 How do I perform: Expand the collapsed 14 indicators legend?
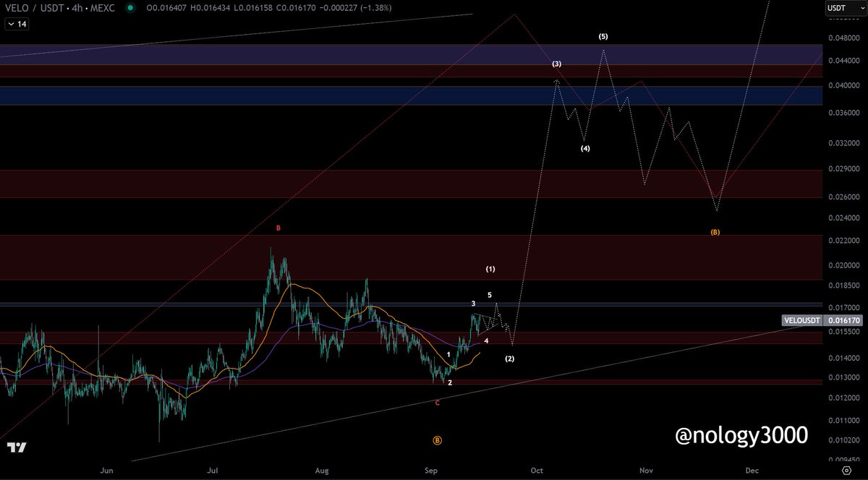click(x=17, y=24)
